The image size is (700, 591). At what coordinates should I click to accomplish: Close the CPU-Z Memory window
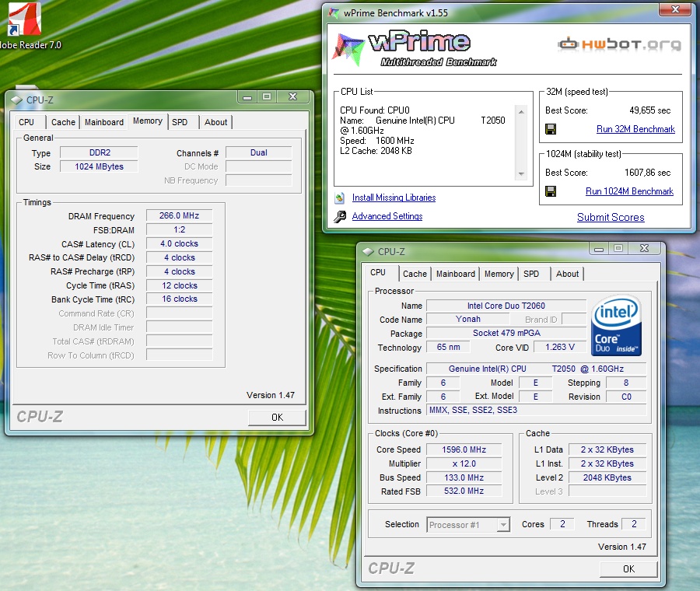[293, 97]
